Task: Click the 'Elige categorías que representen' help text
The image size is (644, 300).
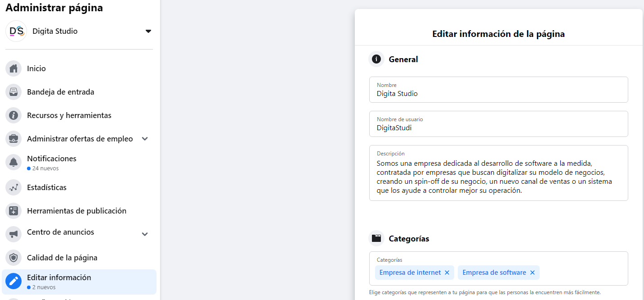Action: [x=485, y=292]
